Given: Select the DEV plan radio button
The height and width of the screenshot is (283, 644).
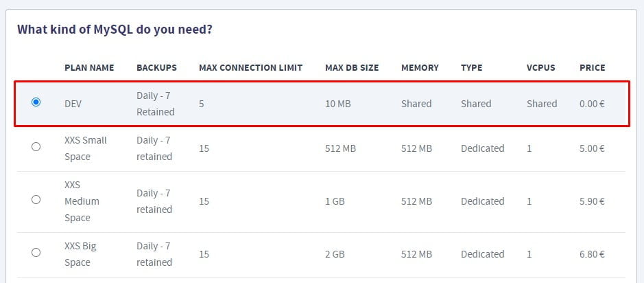Looking at the screenshot, I should coord(36,102).
